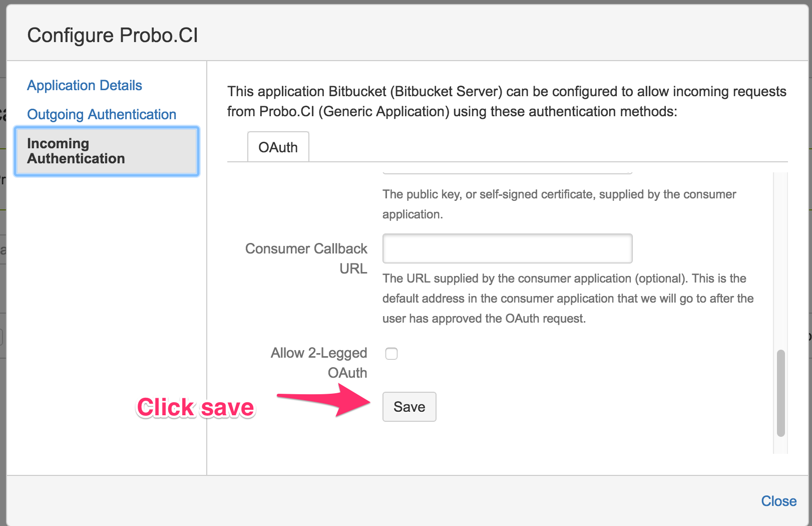This screenshot has height=526, width=812.
Task: Click the callback URL help text
Action: 568,298
